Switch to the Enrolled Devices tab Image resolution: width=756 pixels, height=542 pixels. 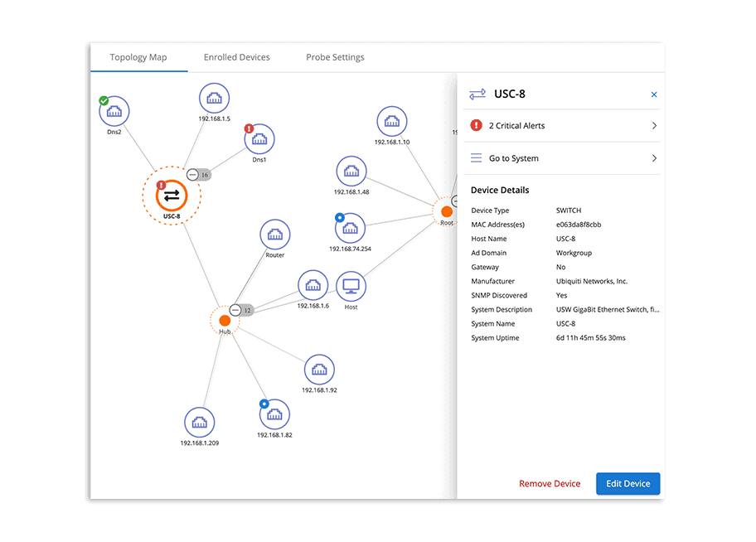click(237, 57)
